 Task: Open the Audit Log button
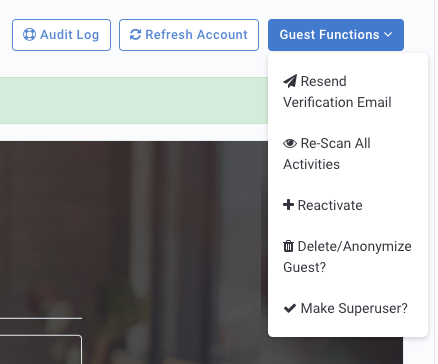(x=61, y=35)
